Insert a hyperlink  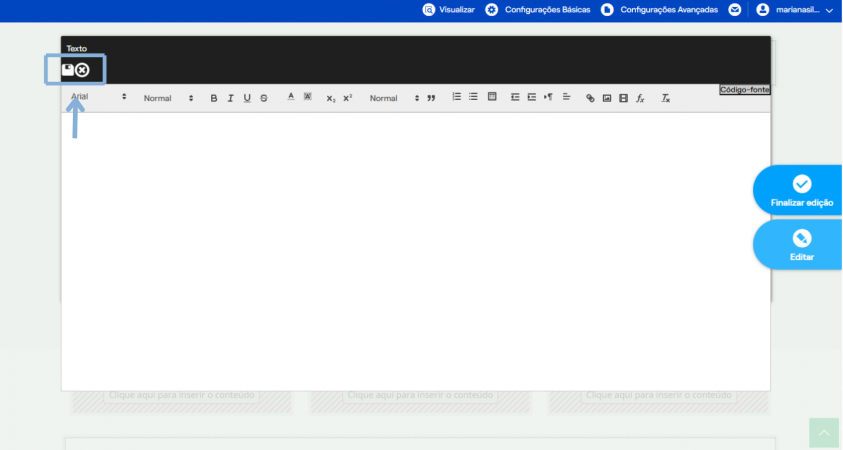tap(590, 98)
